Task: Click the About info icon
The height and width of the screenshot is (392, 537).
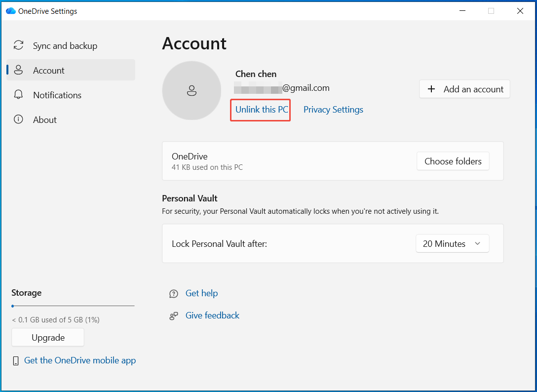Action: pyautogui.click(x=18, y=119)
